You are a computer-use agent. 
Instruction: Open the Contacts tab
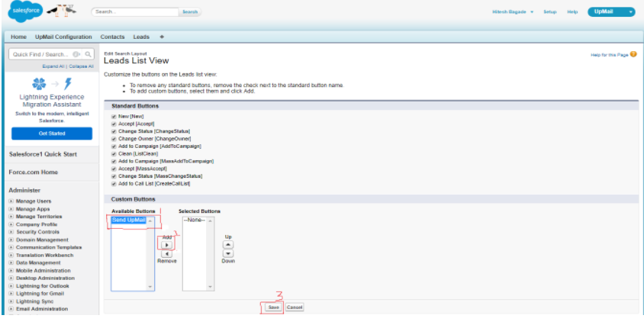click(112, 37)
